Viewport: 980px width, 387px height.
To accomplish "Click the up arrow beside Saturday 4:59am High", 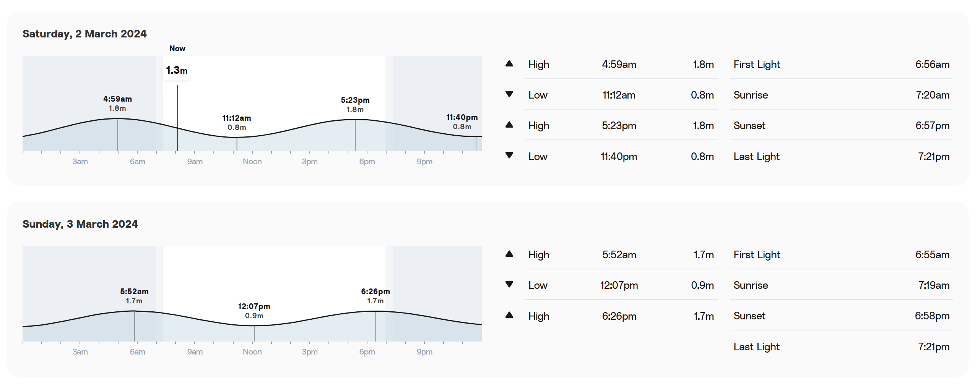I will 509,64.
